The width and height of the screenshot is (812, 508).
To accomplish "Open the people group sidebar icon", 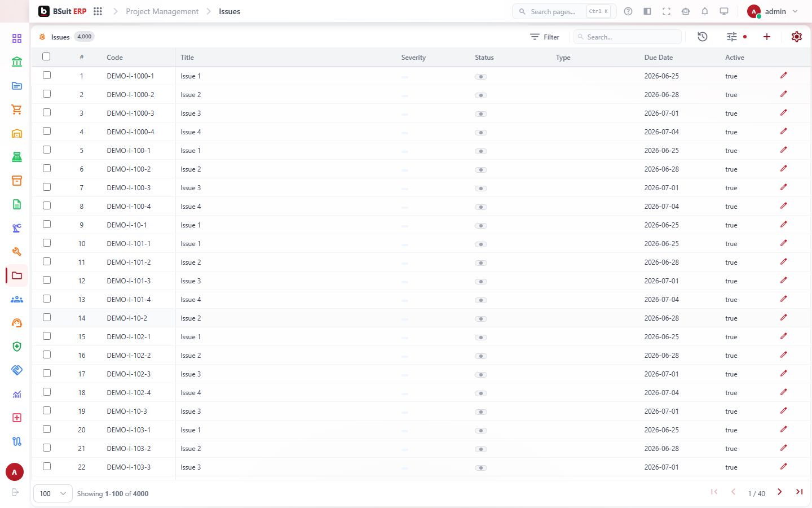I will (x=17, y=299).
